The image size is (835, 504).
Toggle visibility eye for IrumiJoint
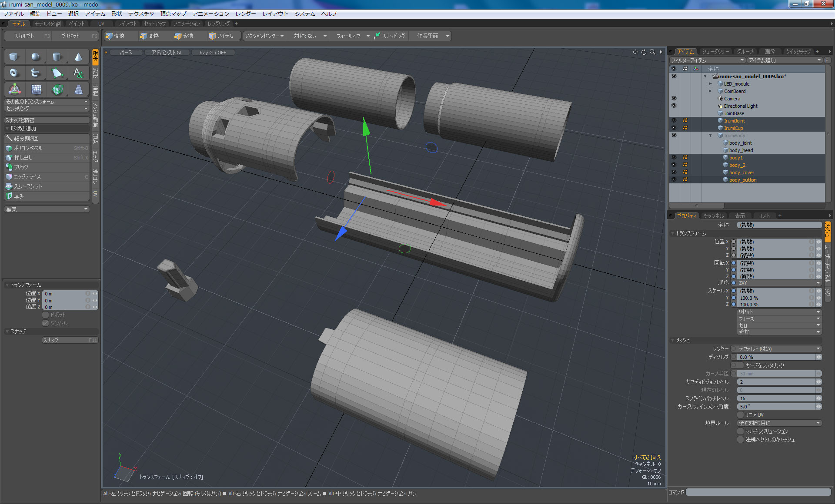coord(674,121)
